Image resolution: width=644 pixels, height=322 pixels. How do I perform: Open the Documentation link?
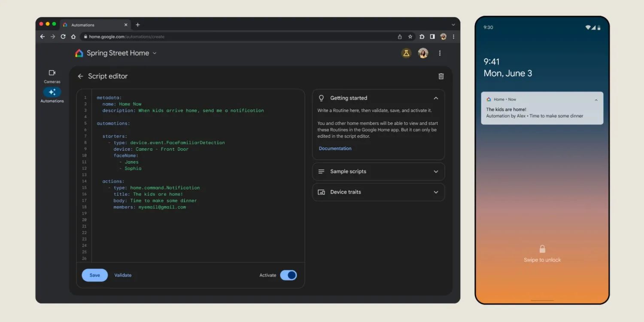335,149
